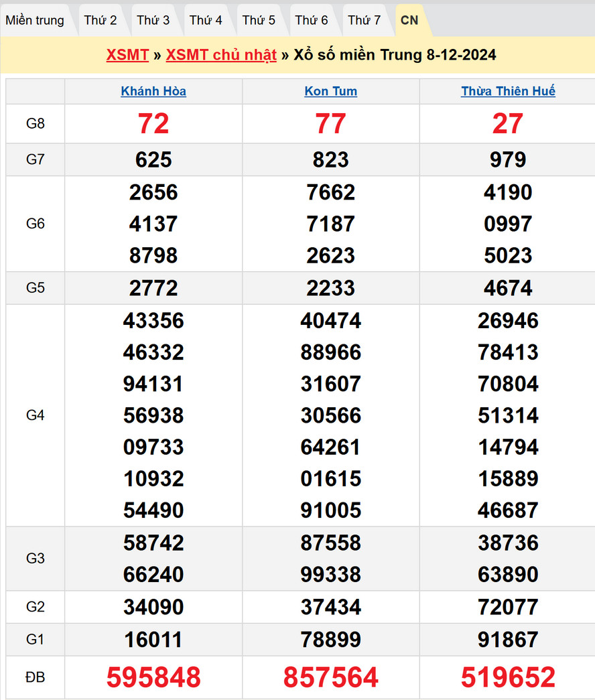Click the Kon Tum G8 number 77
595x700 pixels.
331,124
